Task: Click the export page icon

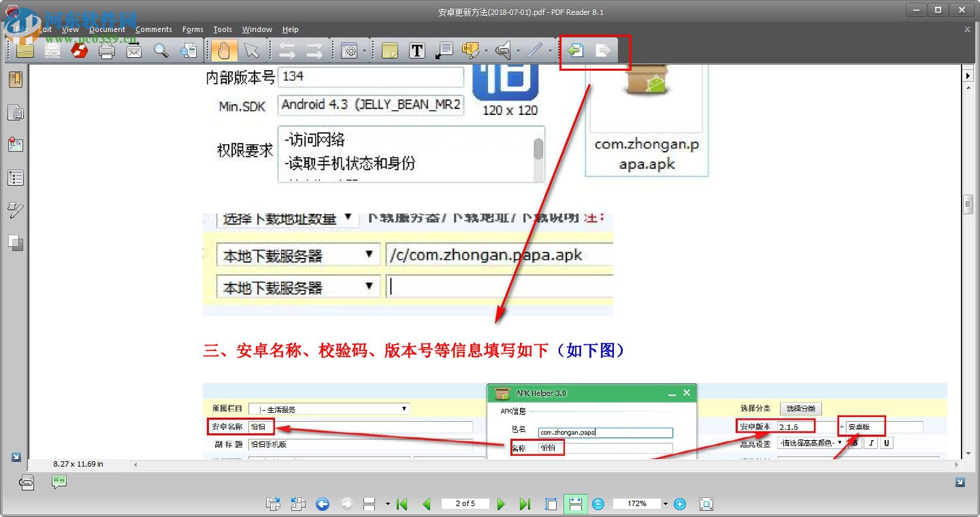Action: [603, 50]
